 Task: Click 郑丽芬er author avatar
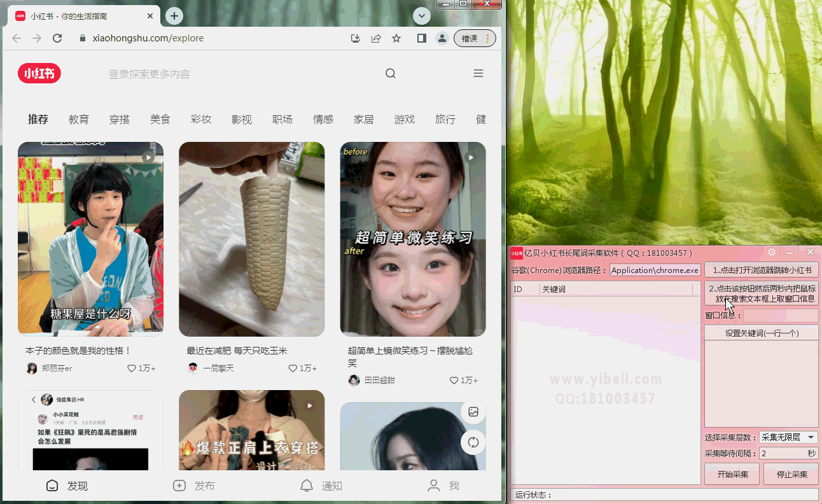[x=32, y=368]
